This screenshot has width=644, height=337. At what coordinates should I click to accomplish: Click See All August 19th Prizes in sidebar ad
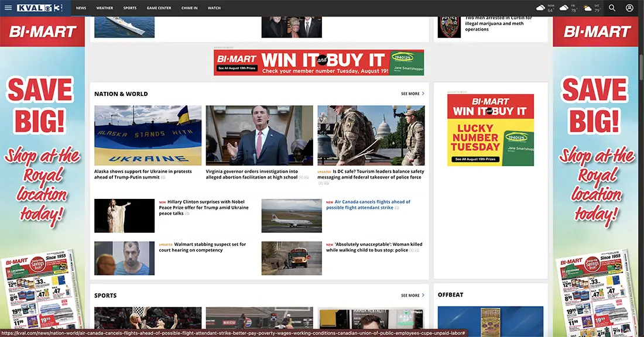[x=475, y=159]
